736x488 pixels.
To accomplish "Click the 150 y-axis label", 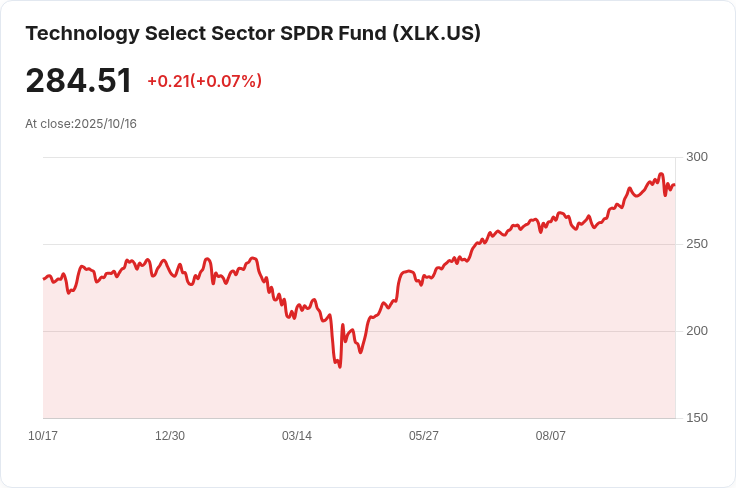I will pos(697,418).
